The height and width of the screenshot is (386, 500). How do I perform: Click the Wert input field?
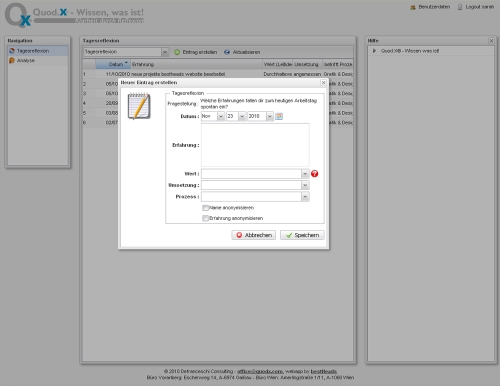pos(251,174)
